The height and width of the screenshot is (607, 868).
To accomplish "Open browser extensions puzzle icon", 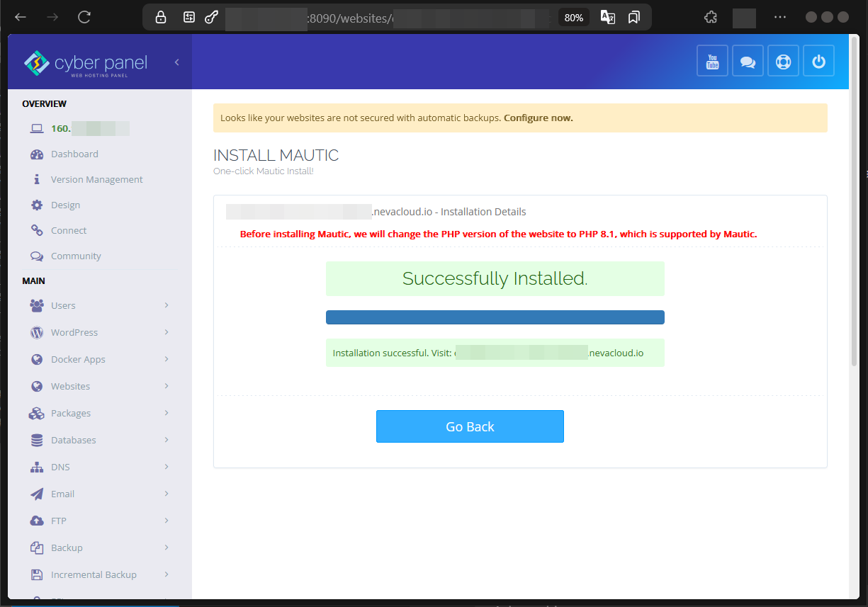I will pos(711,18).
